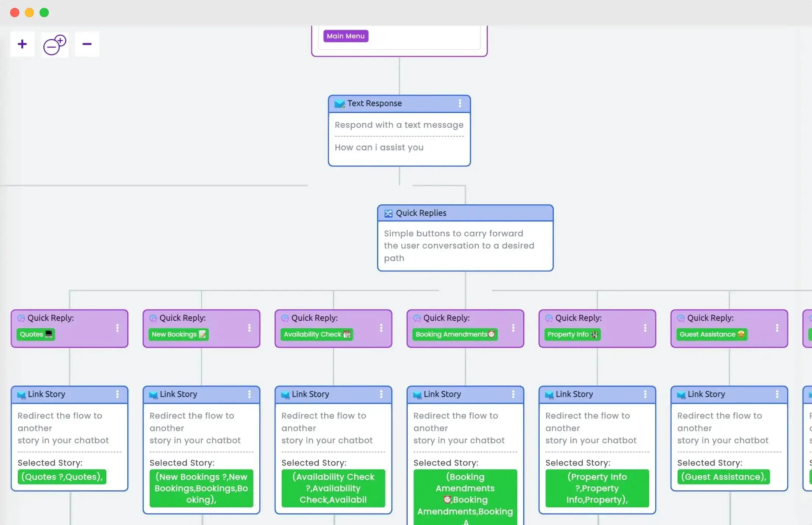
Task: Click the New Bookings green label
Action: pyautogui.click(x=178, y=334)
